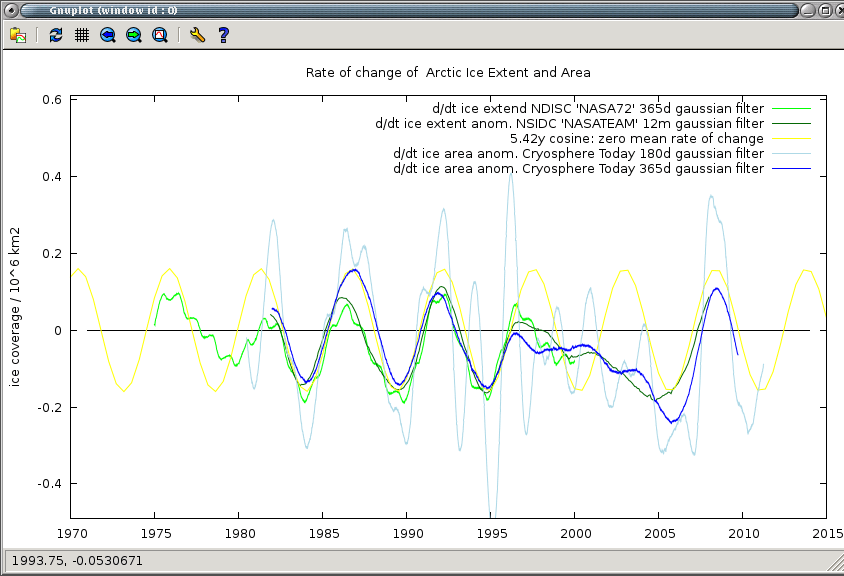Click the status bar coordinates '1993.75, -0.0530671'
The width and height of the screenshot is (844, 576).
pos(78,561)
